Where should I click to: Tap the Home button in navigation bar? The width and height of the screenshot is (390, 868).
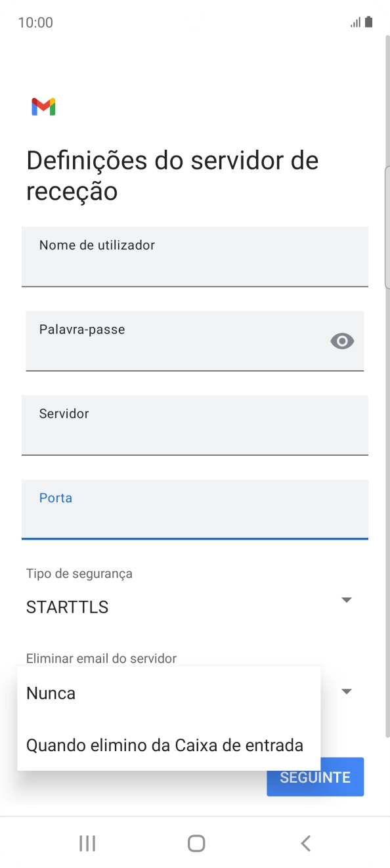[195, 843]
